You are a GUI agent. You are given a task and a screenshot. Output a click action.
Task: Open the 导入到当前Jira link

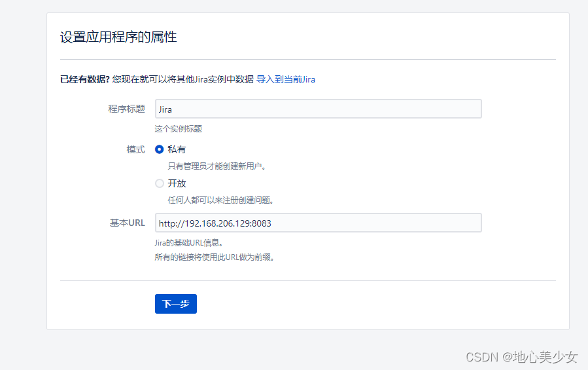tap(286, 79)
